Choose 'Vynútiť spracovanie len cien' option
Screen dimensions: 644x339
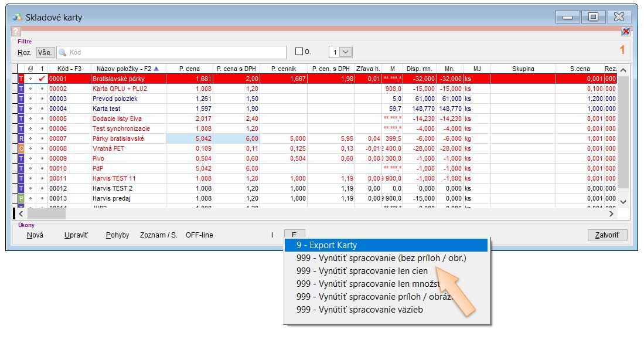click(362, 271)
